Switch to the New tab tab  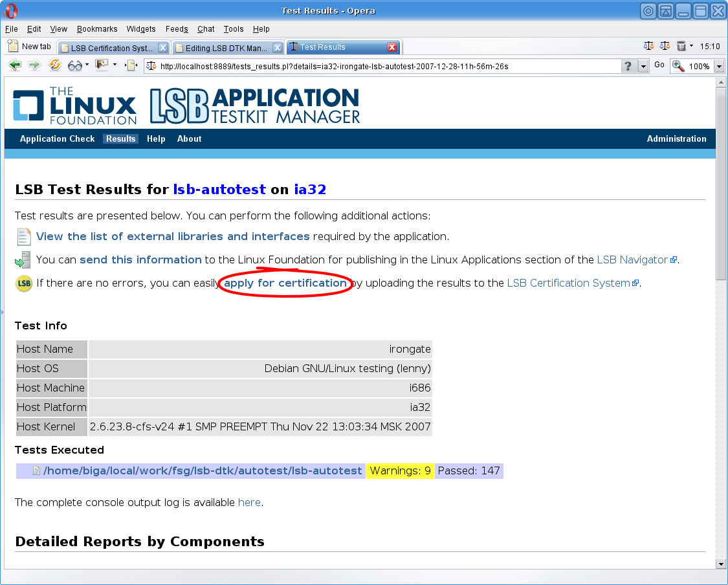pyautogui.click(x=30, y=47)
